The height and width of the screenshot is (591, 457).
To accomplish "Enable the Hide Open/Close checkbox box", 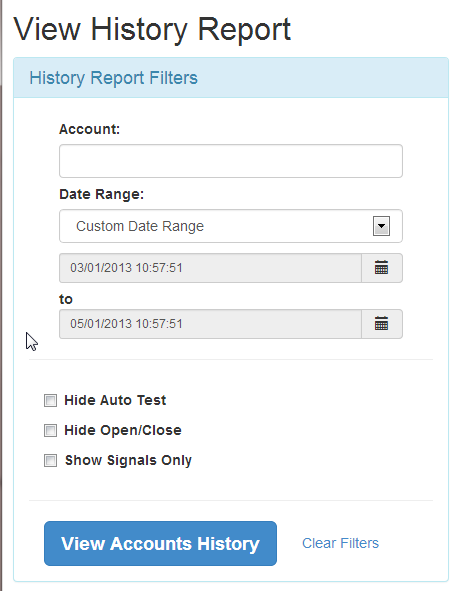I will (x=51, y=430).
